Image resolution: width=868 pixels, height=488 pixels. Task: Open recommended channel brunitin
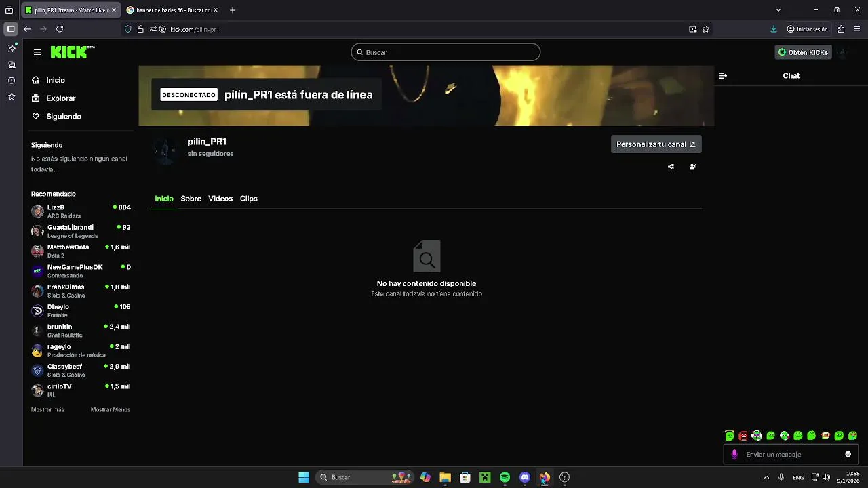point(81,331)
